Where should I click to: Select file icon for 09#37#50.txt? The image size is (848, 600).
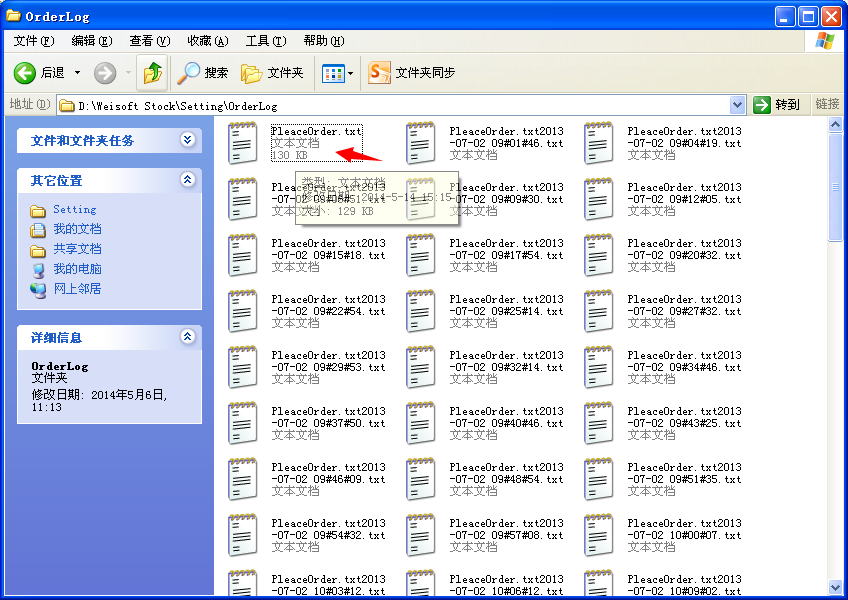coord(242,423)
